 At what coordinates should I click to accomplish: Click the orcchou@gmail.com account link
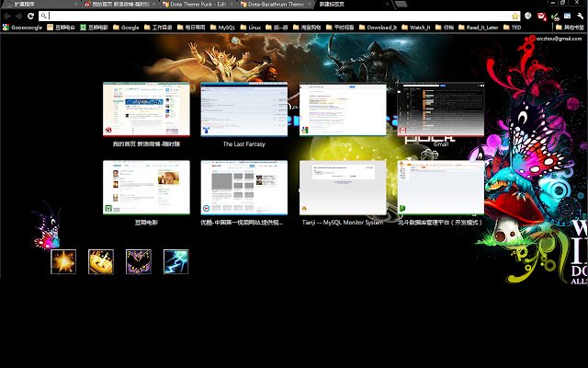pyautogui.click(x=559, y=39)
